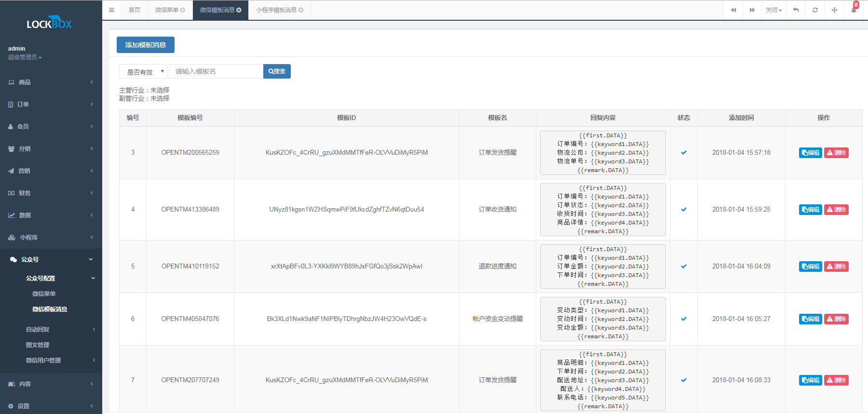Click the 营销 sidebar icon
This screenshot has height=414, width=868.
click(x=11, y=171)
